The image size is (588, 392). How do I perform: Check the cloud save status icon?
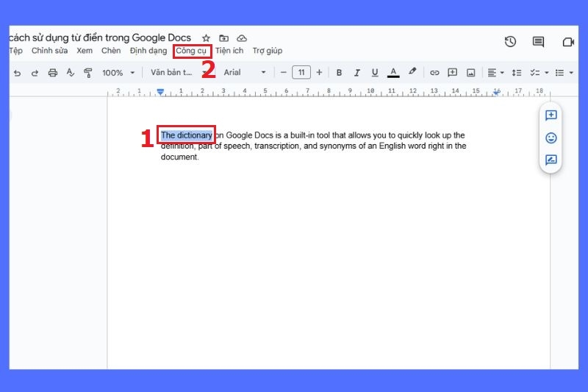(242, 38)
